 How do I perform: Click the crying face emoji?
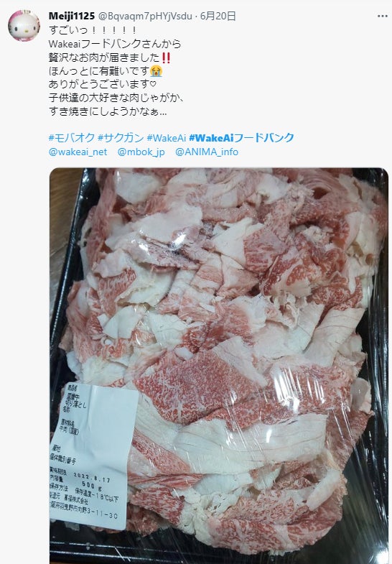tap(156, 71)
